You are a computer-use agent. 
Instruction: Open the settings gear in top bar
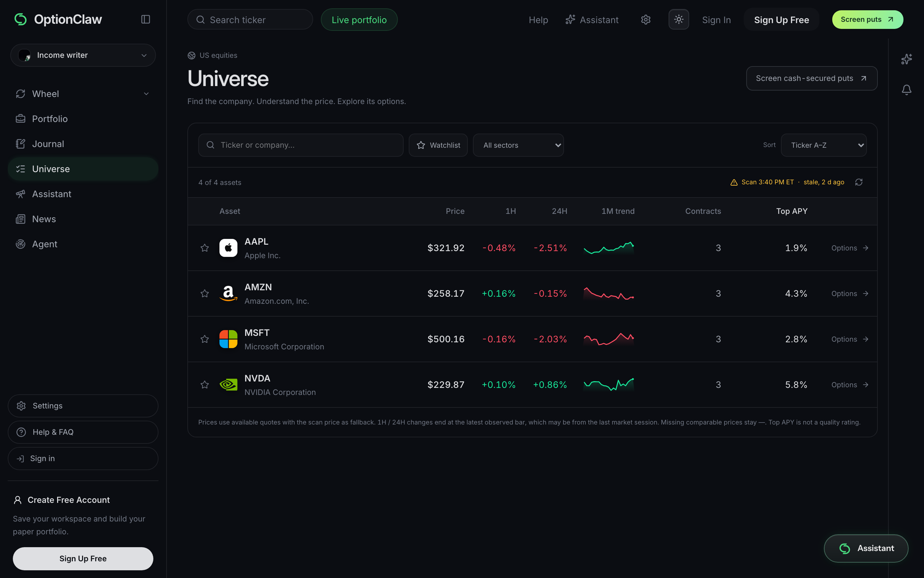[x=646, y=20]
